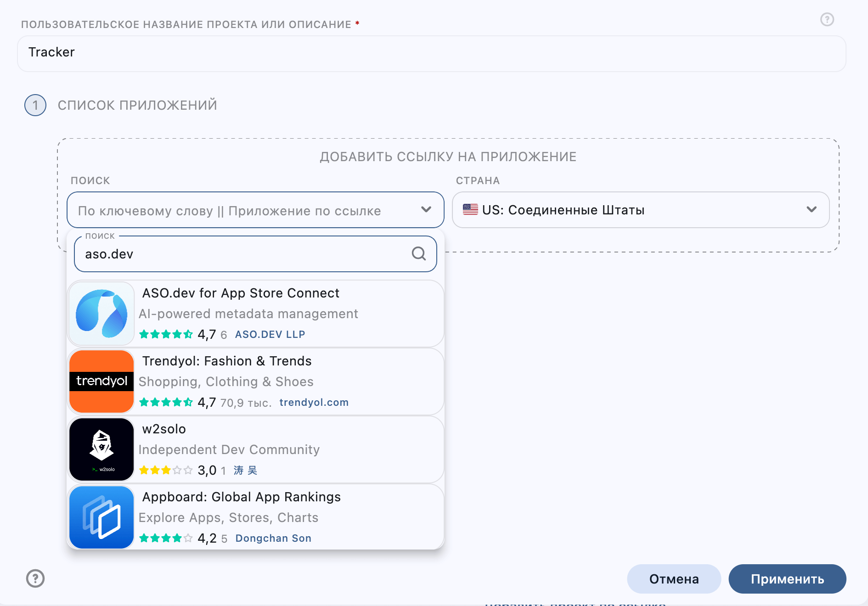868x606 pixels.
Task: Click the ASO.DEV LLP developer link
Action: [270, 334]
